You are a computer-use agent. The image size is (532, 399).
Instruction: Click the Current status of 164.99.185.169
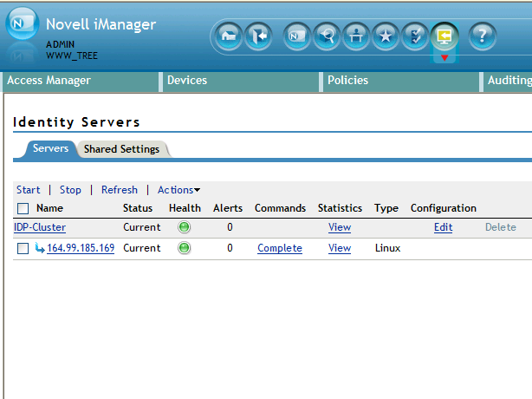pos(142,248)
